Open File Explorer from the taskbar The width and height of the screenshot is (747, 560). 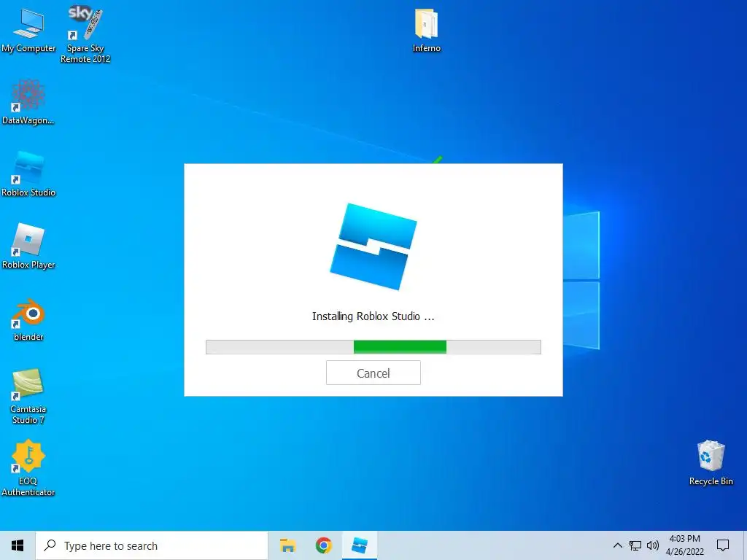(x=287, y=545)
